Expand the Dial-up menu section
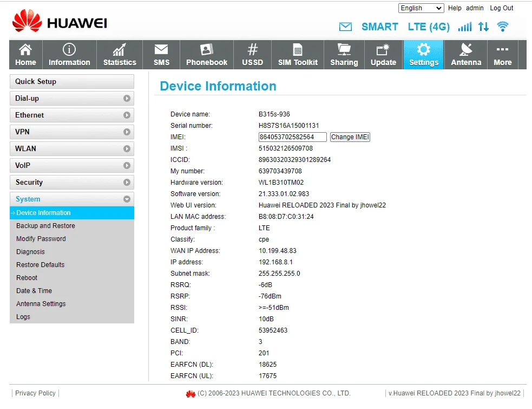Viewport: 532px width, 409px height. click(x=72, y=98)
